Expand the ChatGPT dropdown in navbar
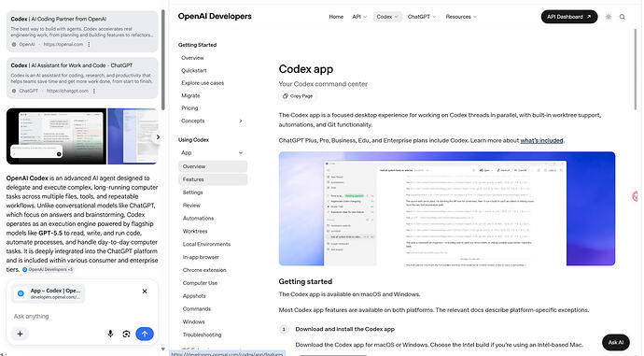Screen dimensions: 644x356 [422, 17]
